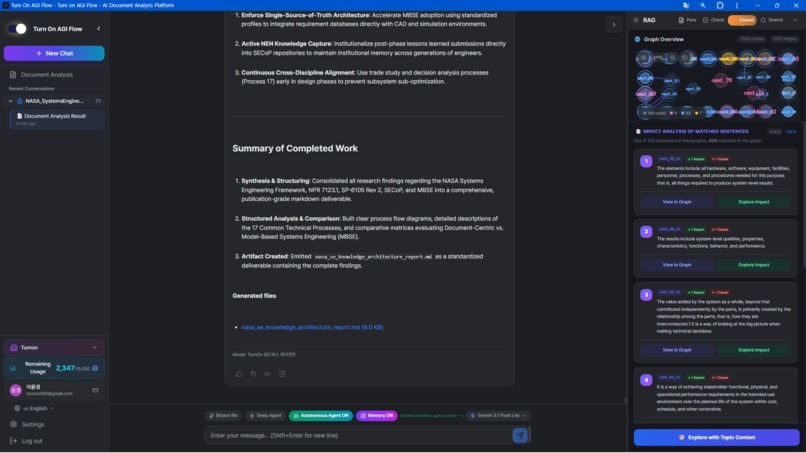Expand the Turnon plan dropdown
The height and width of the screenshot is (453, 806).
[x=54, y=348]
